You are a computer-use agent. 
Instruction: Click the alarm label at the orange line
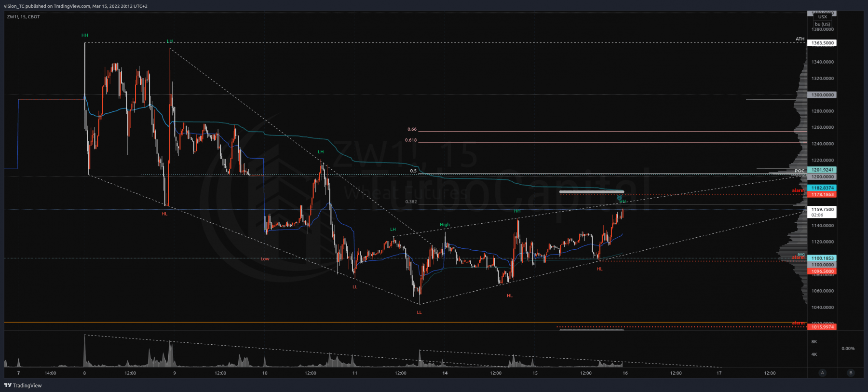point(799,323)
